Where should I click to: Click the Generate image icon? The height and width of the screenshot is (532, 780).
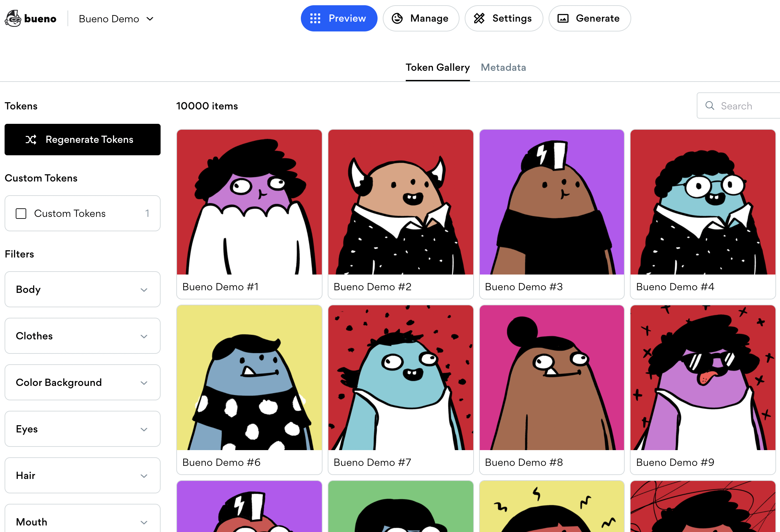click(563, 18)
